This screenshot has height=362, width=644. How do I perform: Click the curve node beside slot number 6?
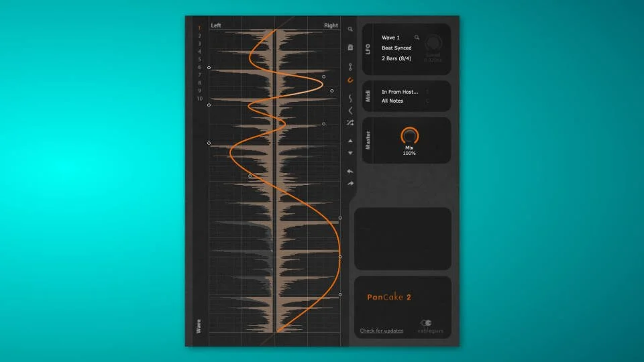point(209,68)
